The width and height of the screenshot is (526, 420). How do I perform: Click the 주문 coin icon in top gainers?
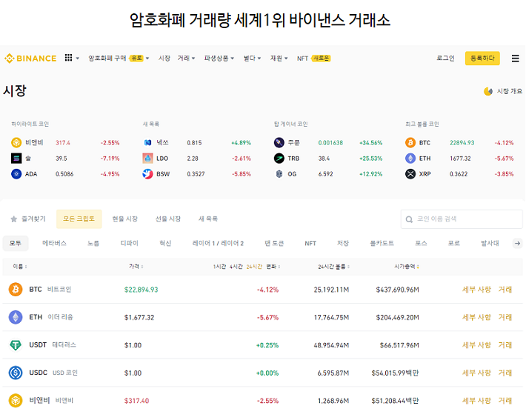[279, 142]
